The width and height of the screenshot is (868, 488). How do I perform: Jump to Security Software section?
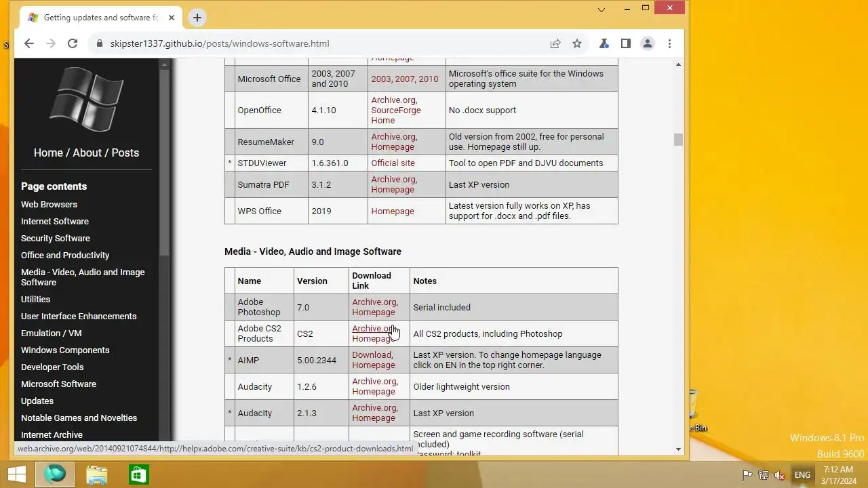coord(56,238)
